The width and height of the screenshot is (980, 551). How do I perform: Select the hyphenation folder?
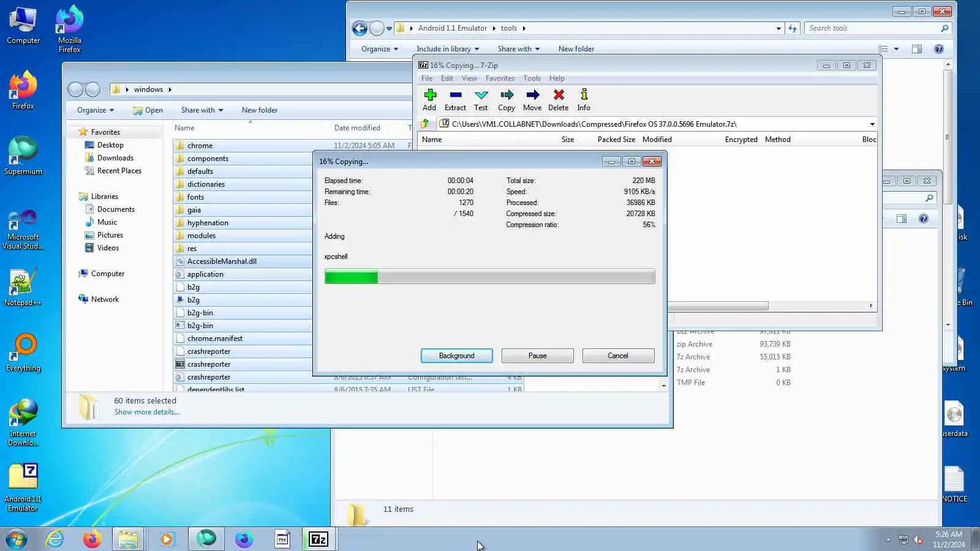(208, 223)
